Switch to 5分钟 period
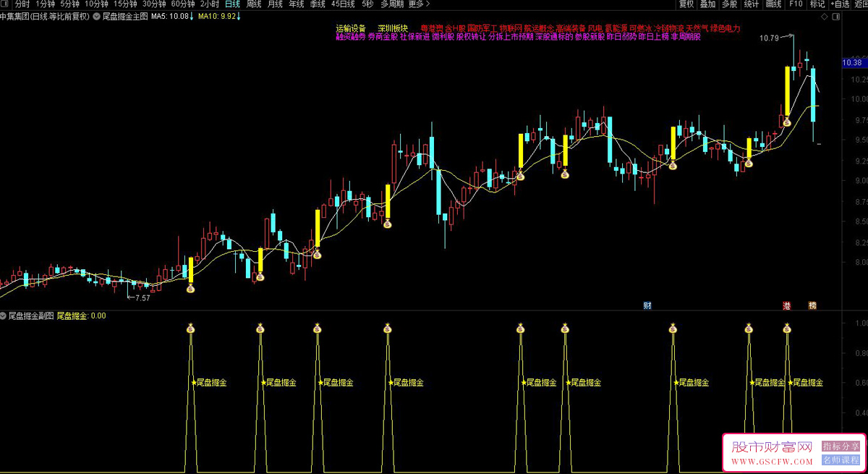Image resolution: width=868 pixels, height=474 pixels. pos(70,4)
